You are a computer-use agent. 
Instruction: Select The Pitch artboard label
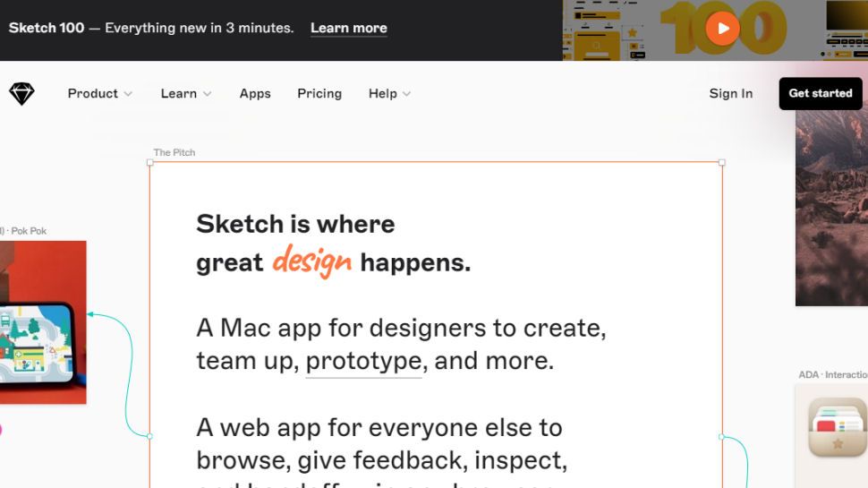[x=174, y=152]
